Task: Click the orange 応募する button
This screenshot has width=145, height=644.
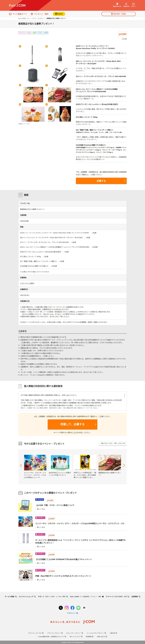Action: pyautogui.click(x=101, y=181)
